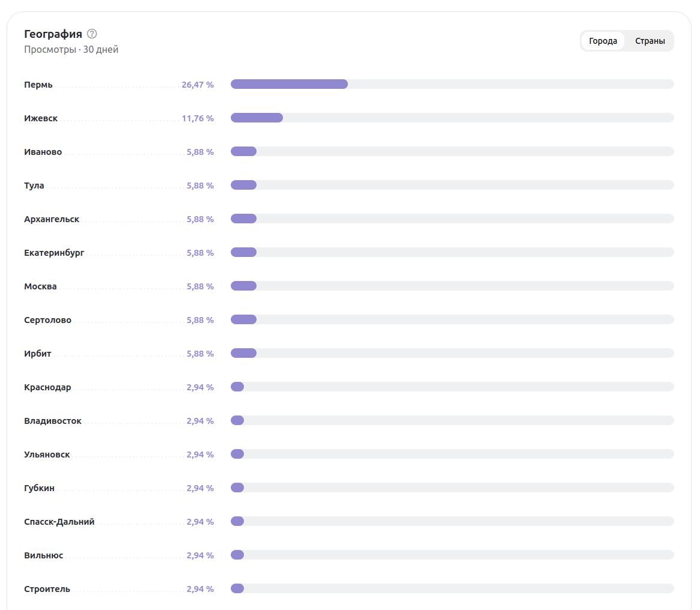Click the Екатеринбург row 5,88 % value

coord(200,253)
